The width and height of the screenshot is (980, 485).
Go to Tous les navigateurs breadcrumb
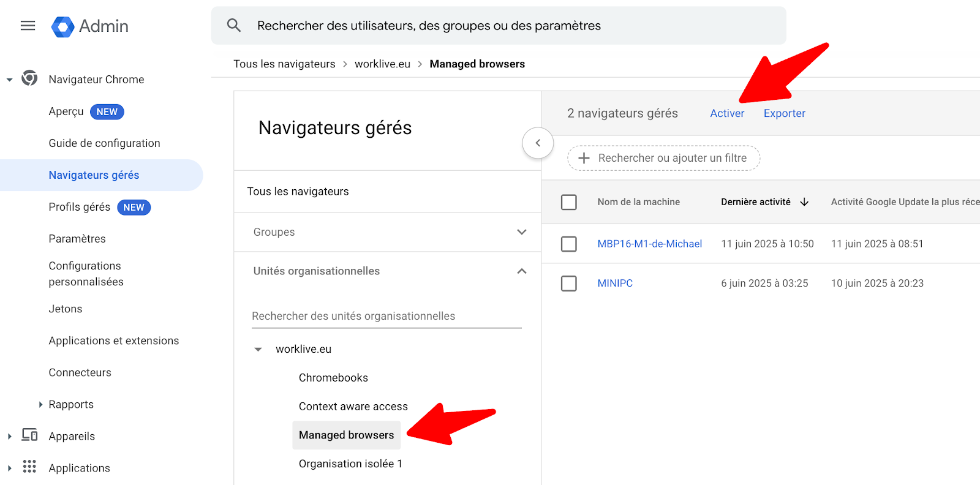tap(284, 64)
